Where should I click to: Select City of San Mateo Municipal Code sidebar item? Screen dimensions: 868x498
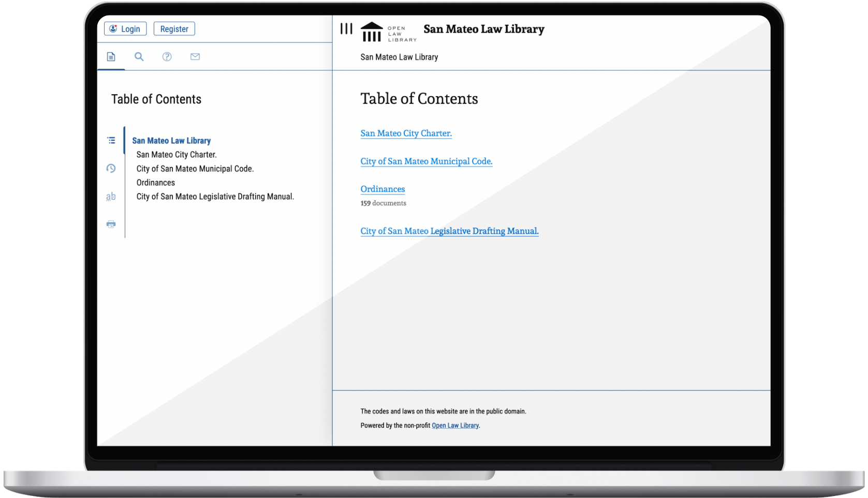(x=195, y=169)
